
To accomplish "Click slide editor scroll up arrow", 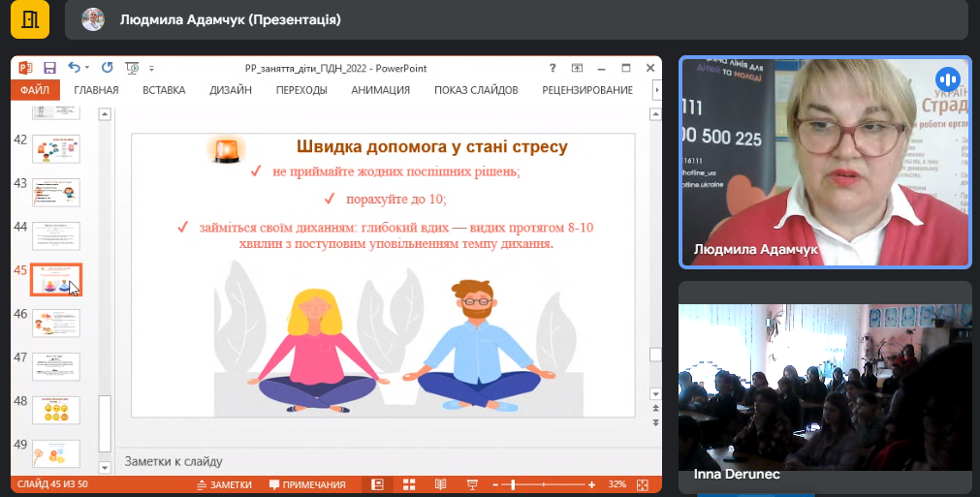I will point(655,114).
